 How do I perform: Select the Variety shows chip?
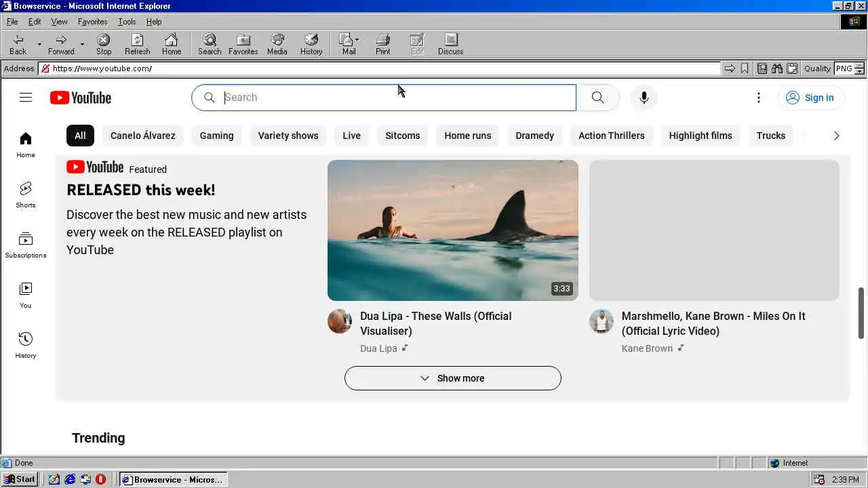click(x=288, y=136)
